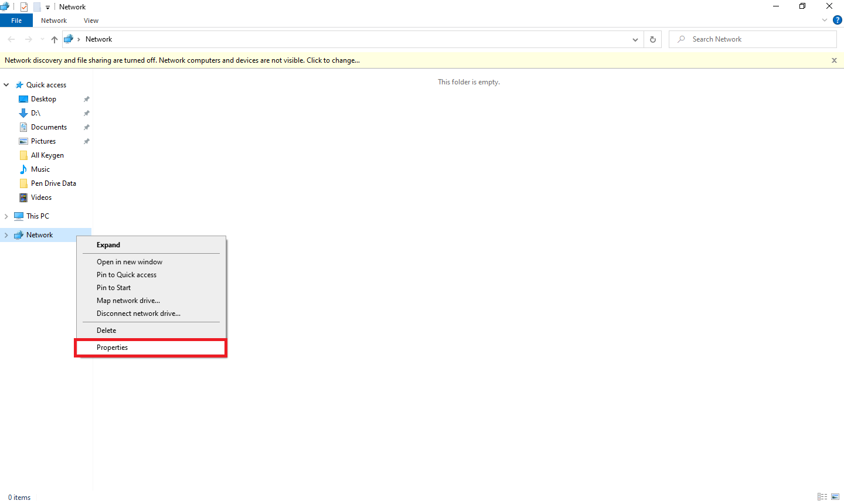The height and width of the screenshot is (504, 844).
Task: Open the D:\ drive shortcut
Action: click(36, 113)
